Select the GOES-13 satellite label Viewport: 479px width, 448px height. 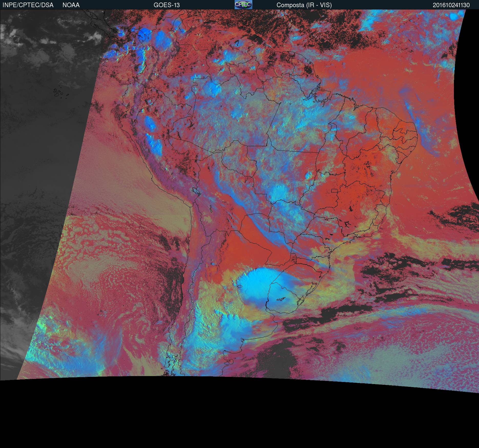tap(166, 5)
